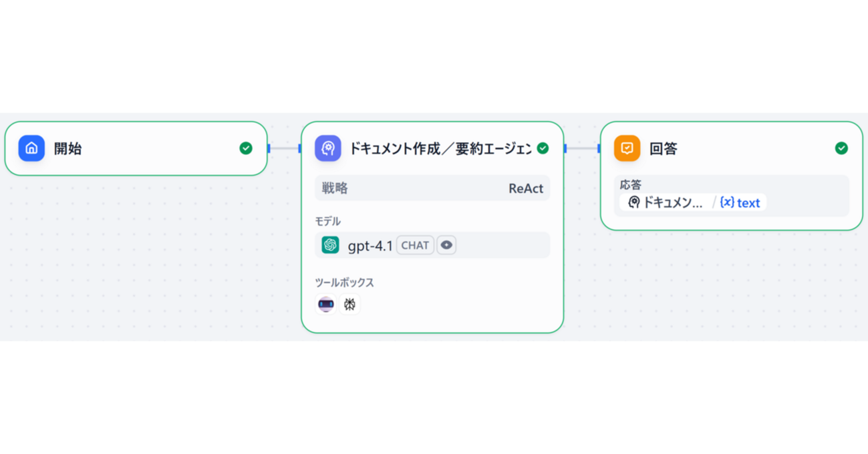Click the green check on the 回答 node
The width and height of the screenshot is (868, 454).
pyautogui.click(x=841, y=148)
